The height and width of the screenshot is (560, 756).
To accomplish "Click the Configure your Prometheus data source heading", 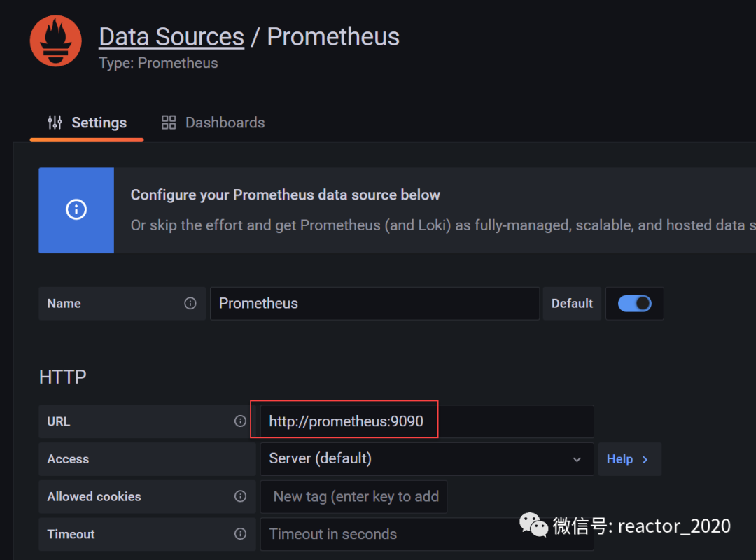I will click(286, 195).
